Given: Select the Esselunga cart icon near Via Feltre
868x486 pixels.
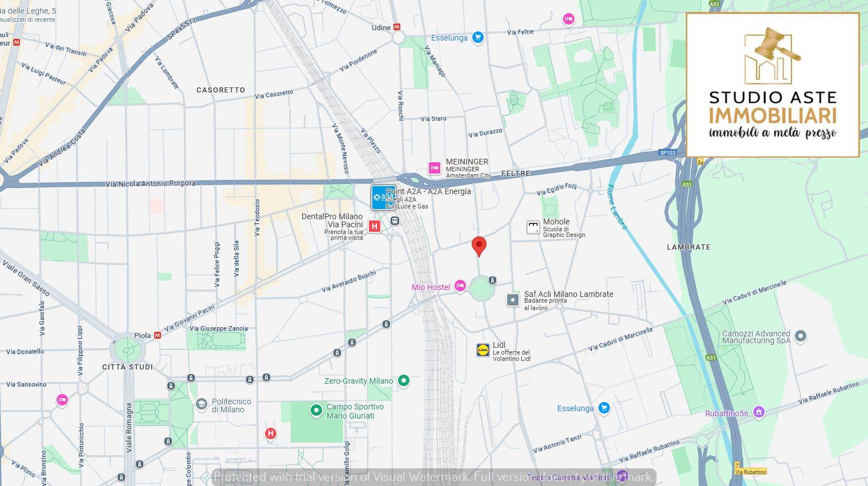Looking at the screenshot, I should 478,38.
